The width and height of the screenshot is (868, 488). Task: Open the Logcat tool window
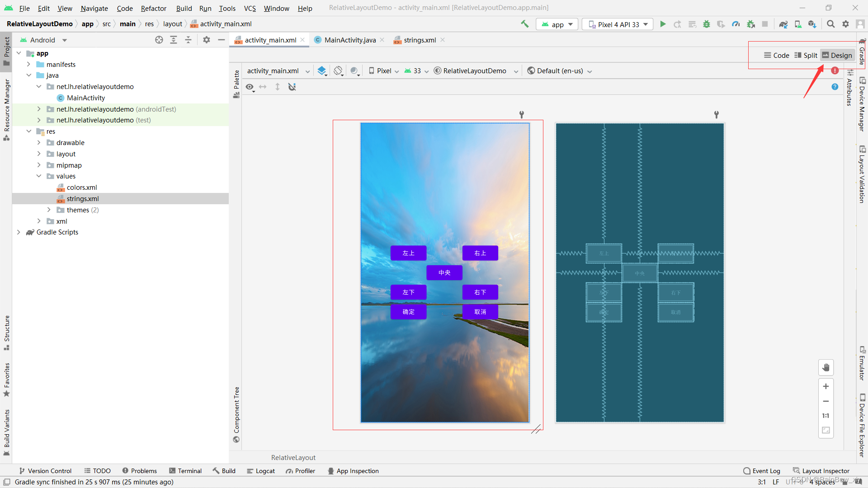261,471
